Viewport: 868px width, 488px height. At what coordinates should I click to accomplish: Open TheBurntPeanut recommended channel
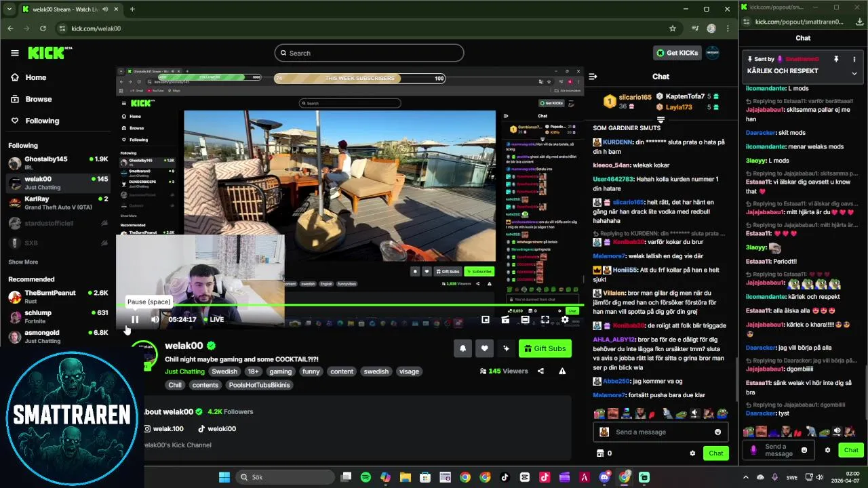(58, 296)
